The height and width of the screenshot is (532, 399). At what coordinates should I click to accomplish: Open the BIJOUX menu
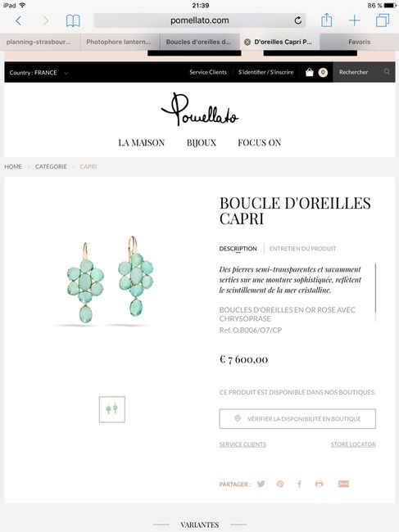[x=202, y=143]
